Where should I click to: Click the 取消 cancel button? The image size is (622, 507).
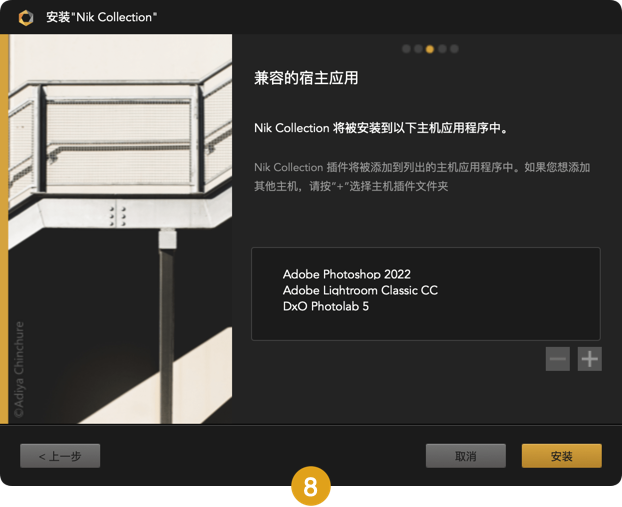click(466, 456)
